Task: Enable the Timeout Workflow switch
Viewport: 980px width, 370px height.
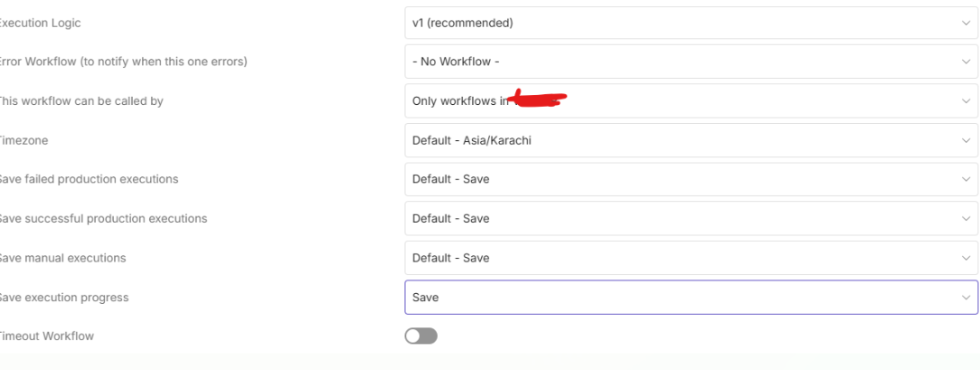Action: click(x=420, y=337)
